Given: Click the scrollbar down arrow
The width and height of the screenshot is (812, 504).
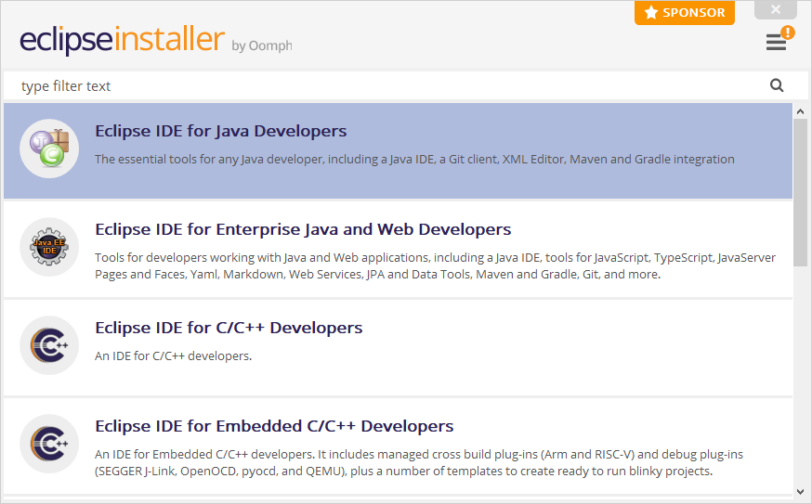Looking at the screenshot, I should (x=800, y=492).
